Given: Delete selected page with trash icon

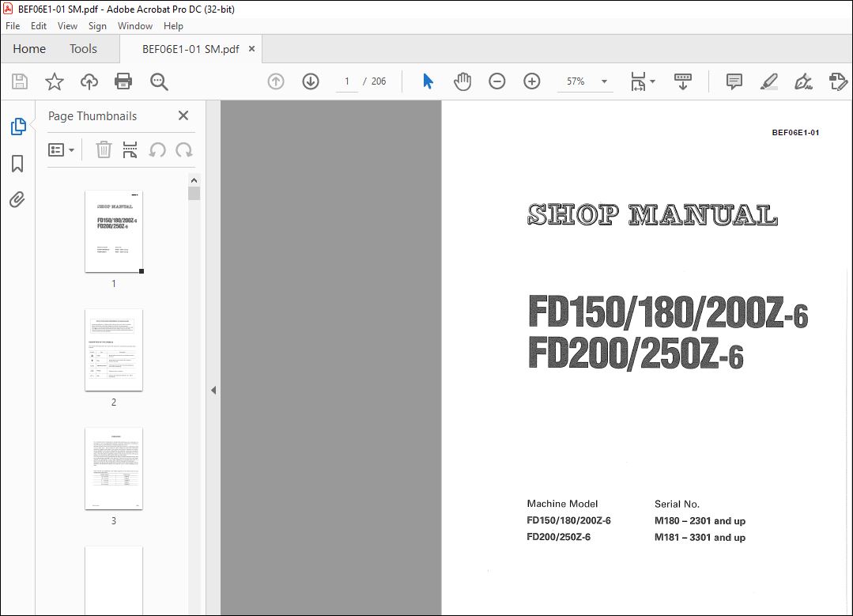Looking at the screenshot, I should (x=104, y=149).
